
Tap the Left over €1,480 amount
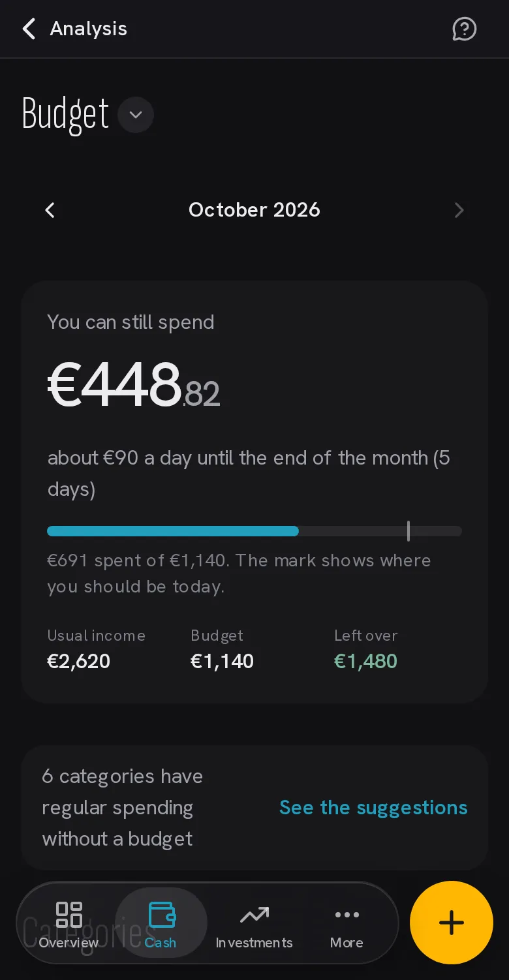point(365,661)
